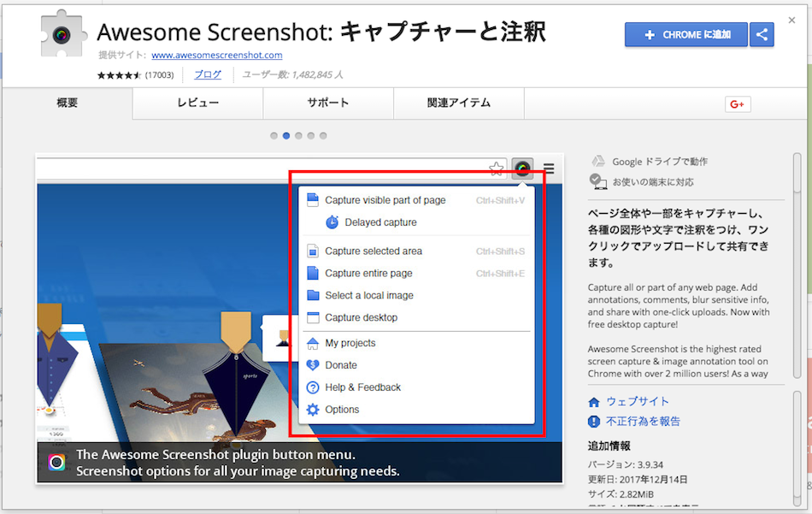Click the Google Drive icon

[x=598, y=161]
